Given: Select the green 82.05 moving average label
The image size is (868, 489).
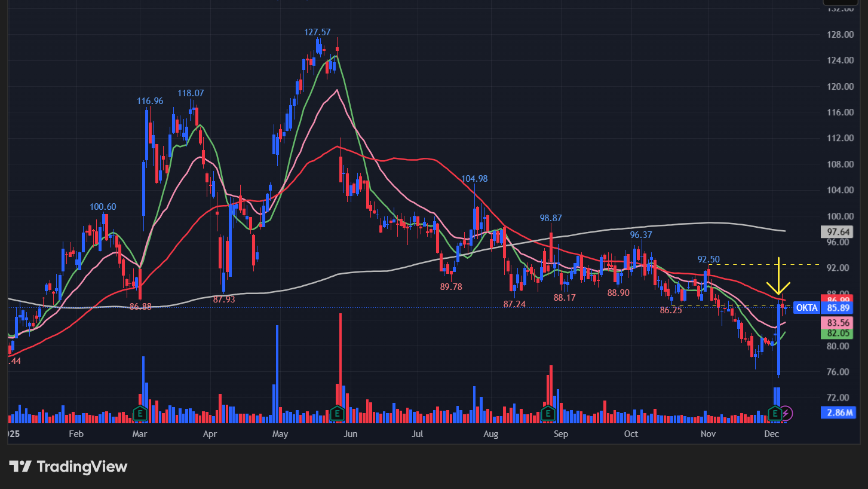Looking at the screenshot, I should 838,333.
